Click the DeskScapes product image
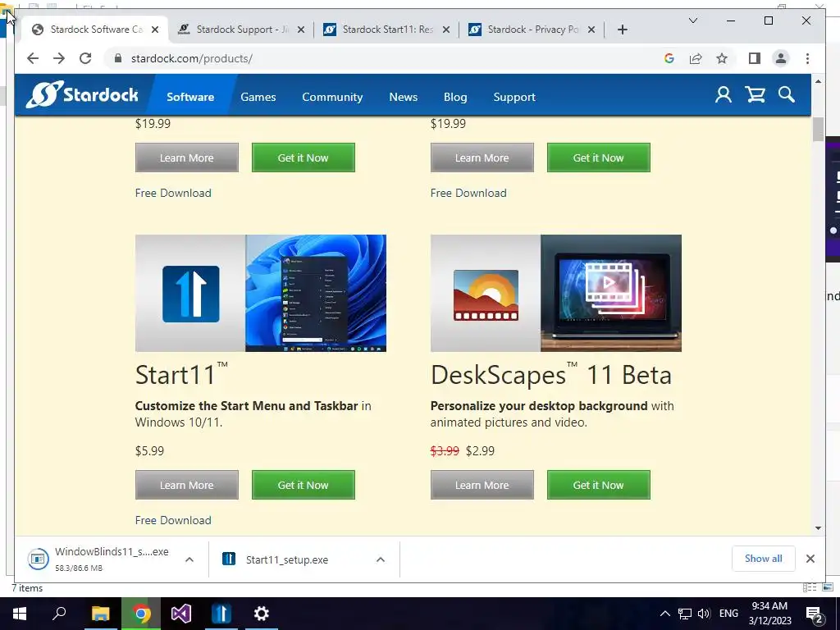Image resolution: width=840 pixels, height=630 pixels. [x=555, y=293]
